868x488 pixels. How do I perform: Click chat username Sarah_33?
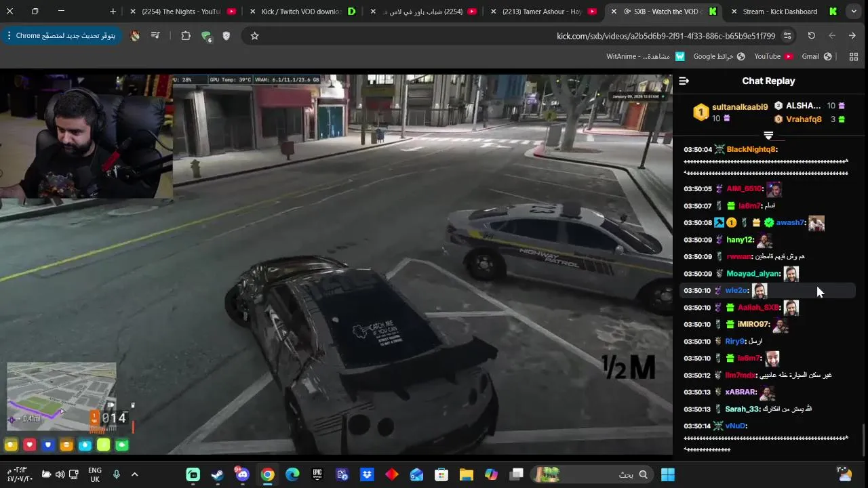[742, 409]
